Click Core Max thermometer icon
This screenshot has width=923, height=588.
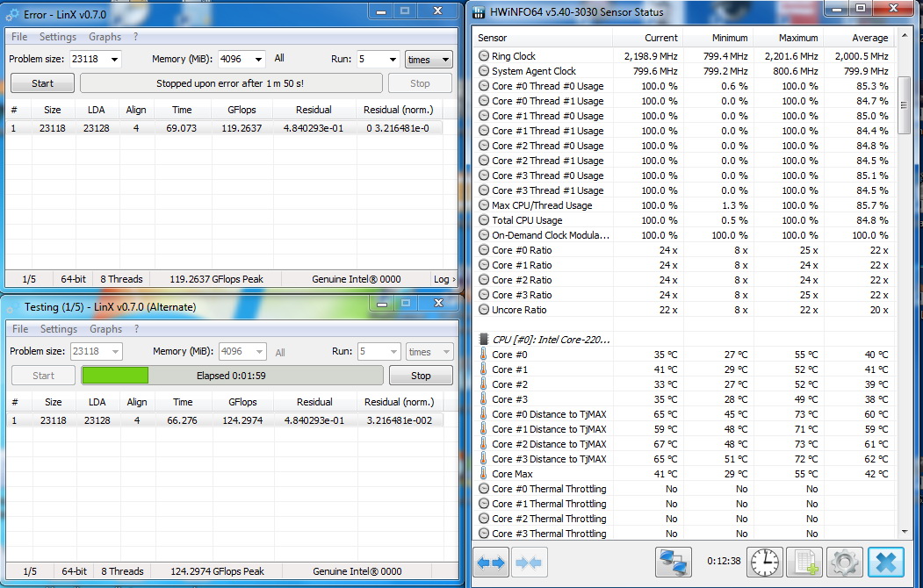(x=483, y=473)
